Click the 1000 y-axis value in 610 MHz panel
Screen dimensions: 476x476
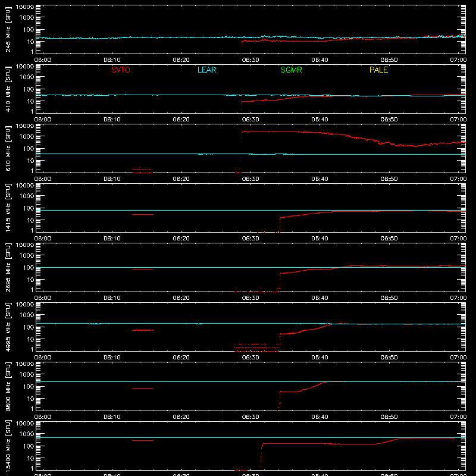27,137
